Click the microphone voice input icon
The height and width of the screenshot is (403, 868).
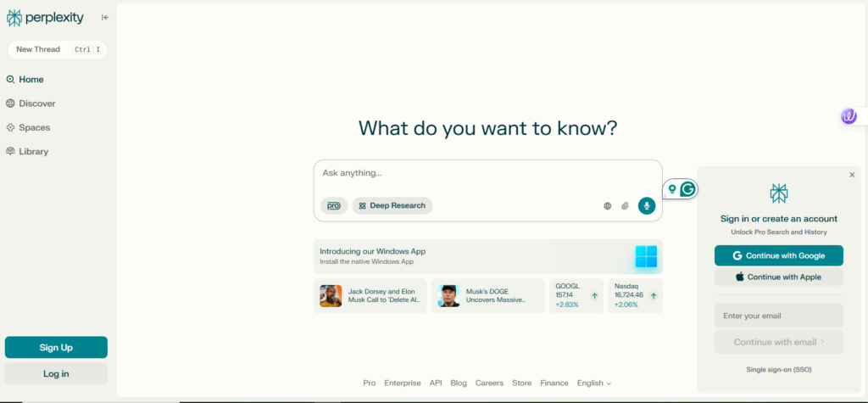point(647,205)
